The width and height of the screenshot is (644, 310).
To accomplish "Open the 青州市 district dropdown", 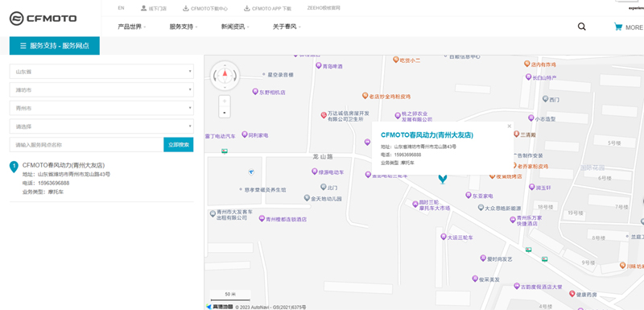I will pyautogui.click(x=101, y=109).
